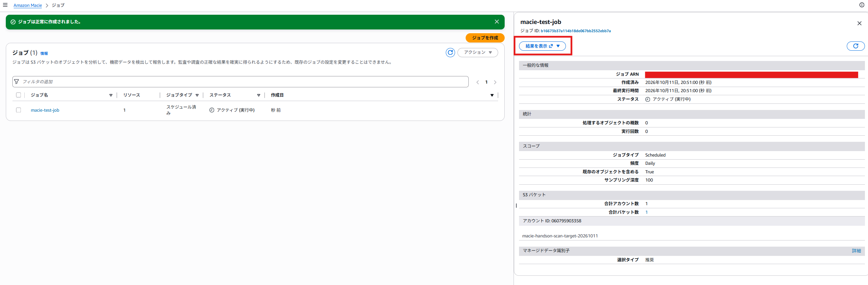Image resolution: width=868 pixels, height=285 pixels.
Task: Click bucket name macie-handson-scan-target-20261011
Action: coord(560,236)
